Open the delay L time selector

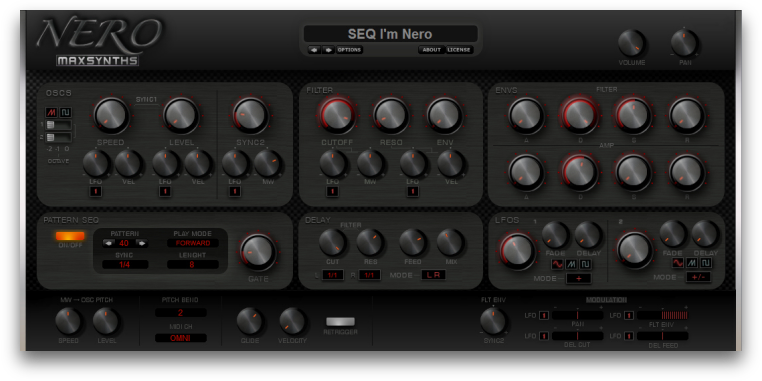[333, 275]
